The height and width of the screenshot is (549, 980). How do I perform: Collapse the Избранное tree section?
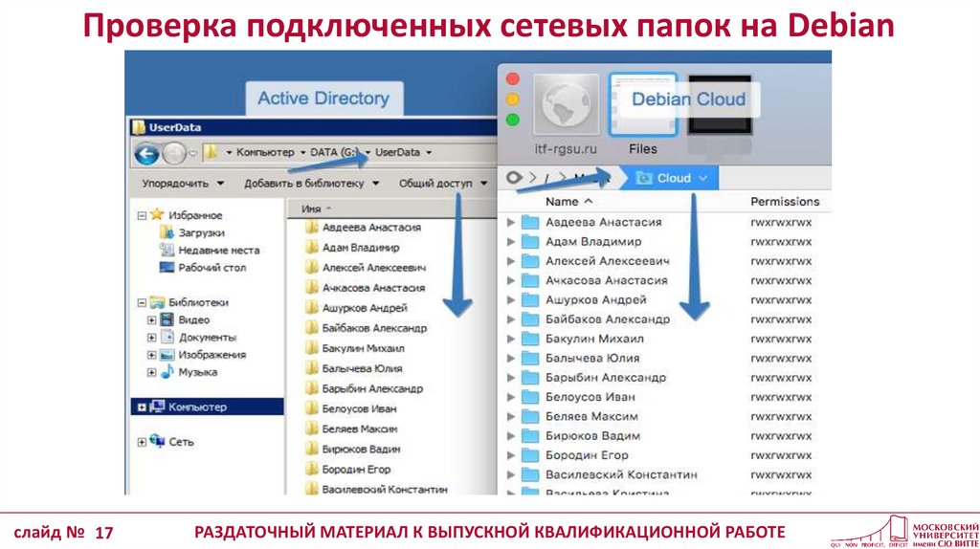click(142, 215)
